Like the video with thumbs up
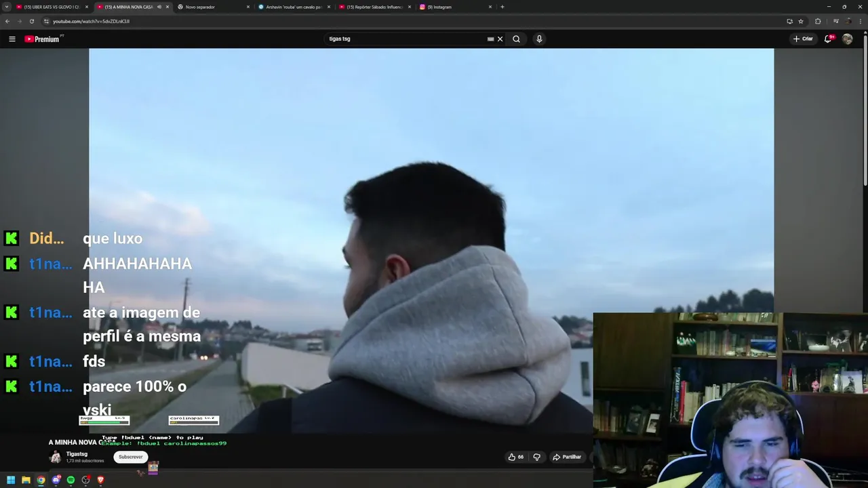Screen dimensions: 868x488 pyautogui.click(x=516, y=457)
